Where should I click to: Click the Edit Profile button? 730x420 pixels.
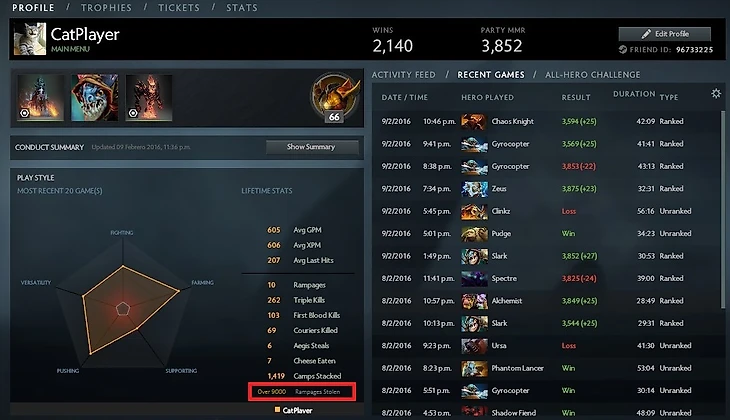pos(665,34)
